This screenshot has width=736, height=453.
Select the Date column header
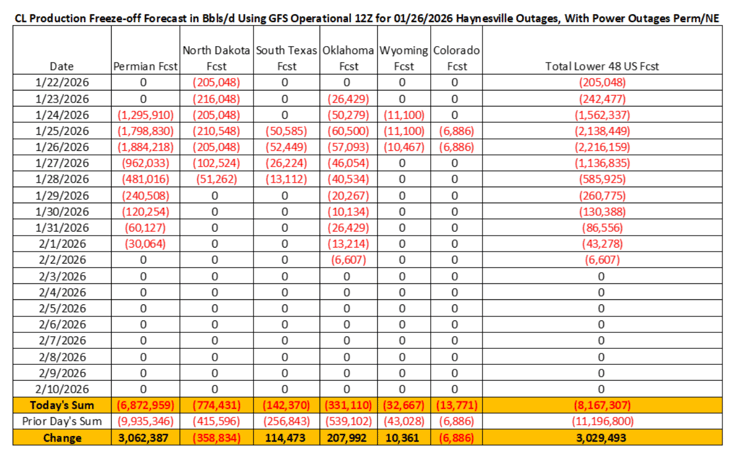point(53,67)
